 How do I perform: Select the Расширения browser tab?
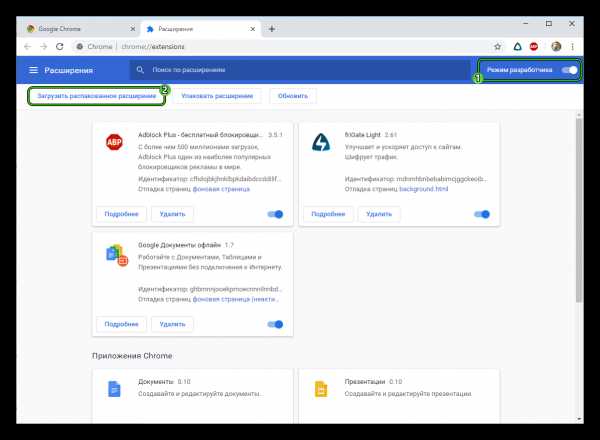tap(201, 29)
